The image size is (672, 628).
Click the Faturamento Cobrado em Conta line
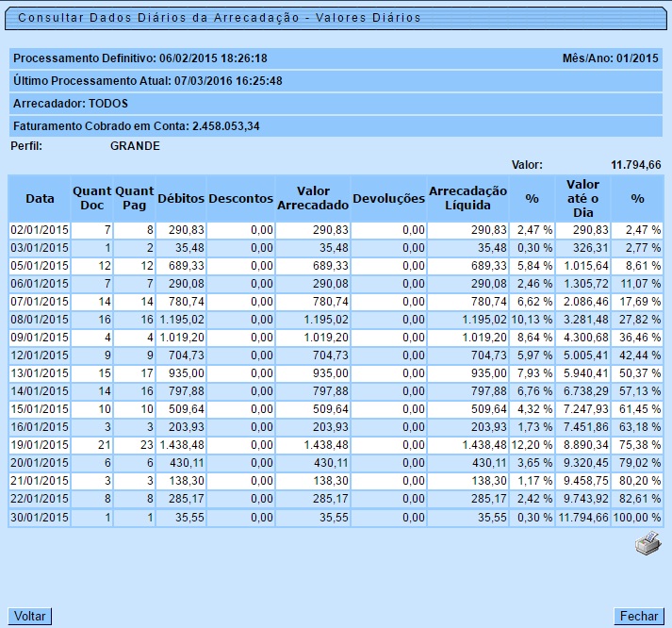(x=137, y=125)
